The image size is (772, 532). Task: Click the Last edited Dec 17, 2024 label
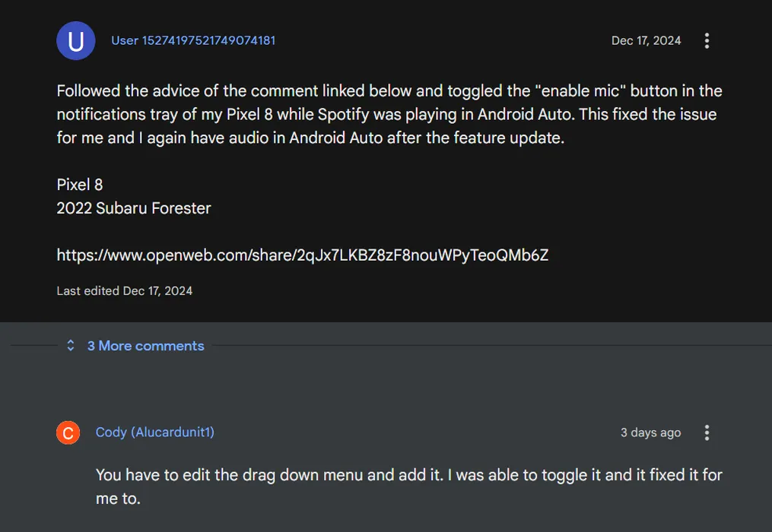click(124, 291)
